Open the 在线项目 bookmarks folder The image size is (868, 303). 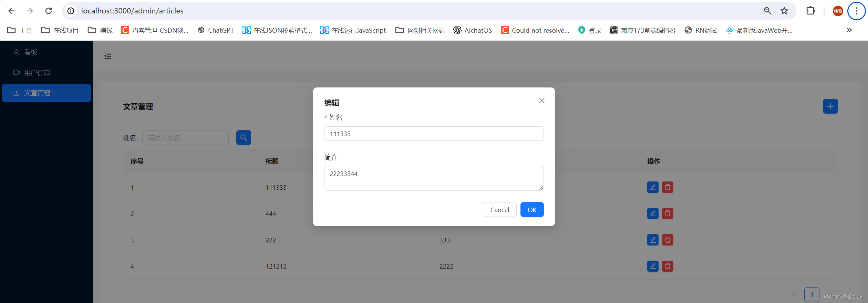[60, 30]
